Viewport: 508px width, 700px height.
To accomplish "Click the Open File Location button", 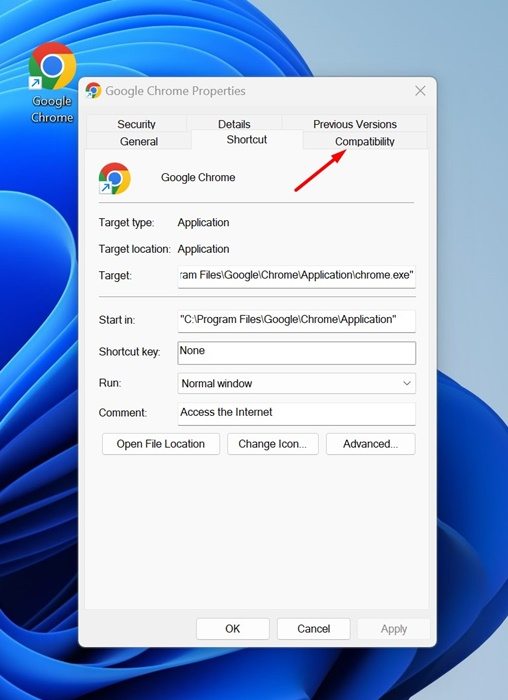I will [161, 444].
